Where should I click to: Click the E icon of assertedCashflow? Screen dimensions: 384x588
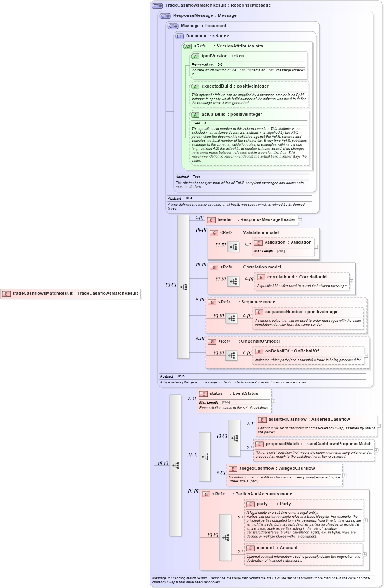point(262,420)
